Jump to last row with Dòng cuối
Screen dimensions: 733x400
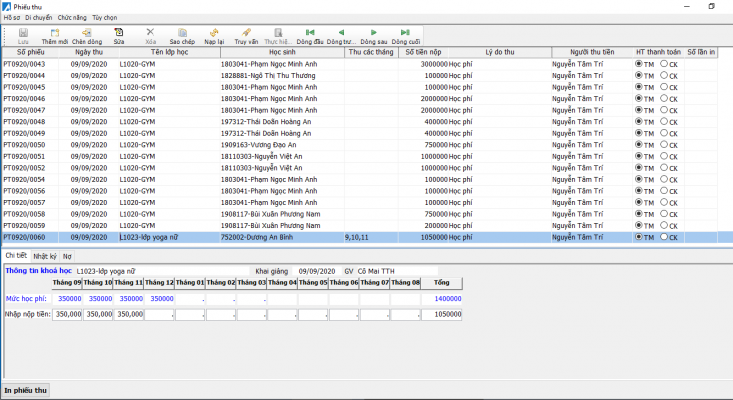405,36
